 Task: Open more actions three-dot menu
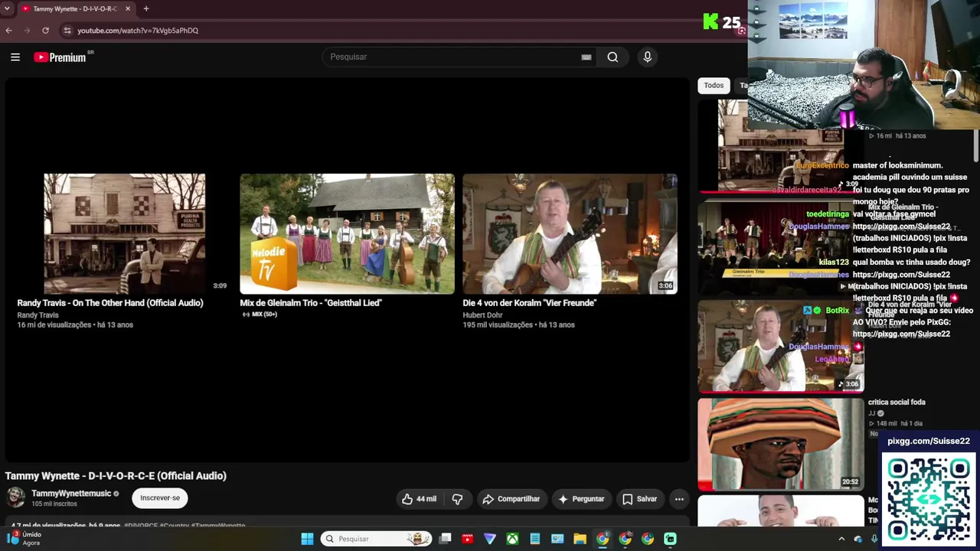(679, 499)
